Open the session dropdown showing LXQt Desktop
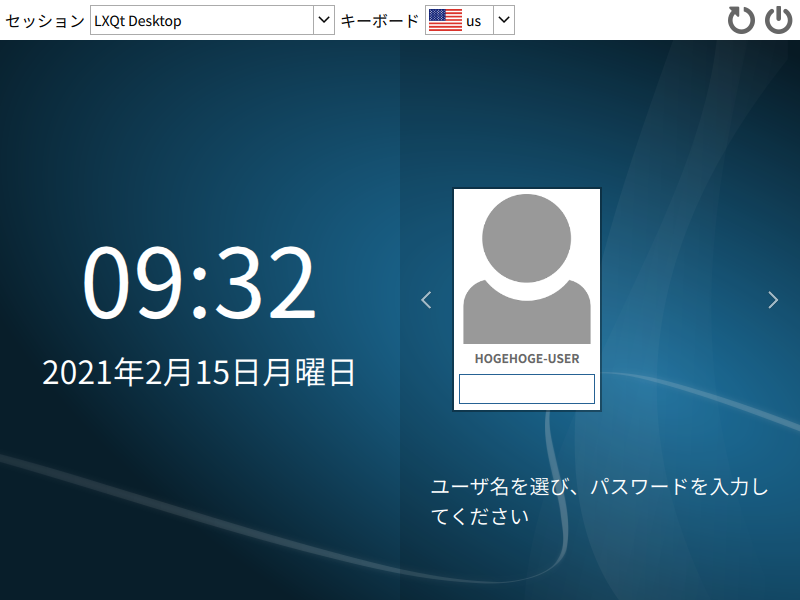 pyautogui.click(x=212, y=20)
